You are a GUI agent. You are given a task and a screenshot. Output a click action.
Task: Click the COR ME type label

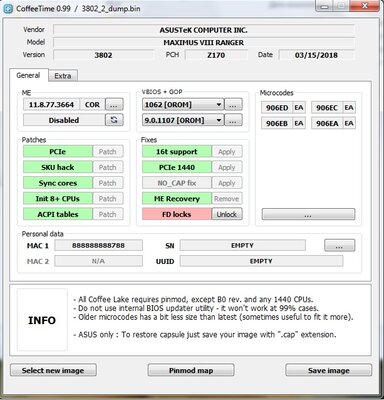coord(92,104)
